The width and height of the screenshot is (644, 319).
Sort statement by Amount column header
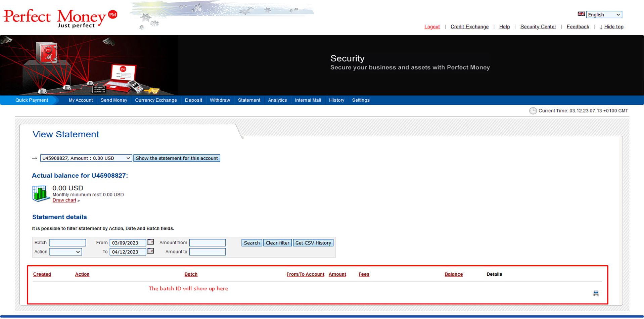(337, 274)
